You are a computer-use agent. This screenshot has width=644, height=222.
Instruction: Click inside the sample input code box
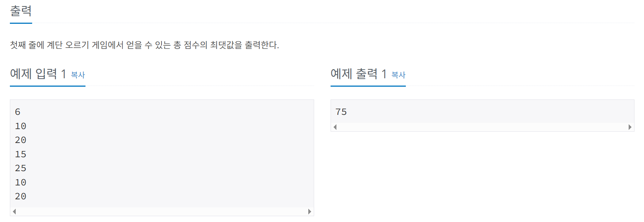[x=161, y=154]
